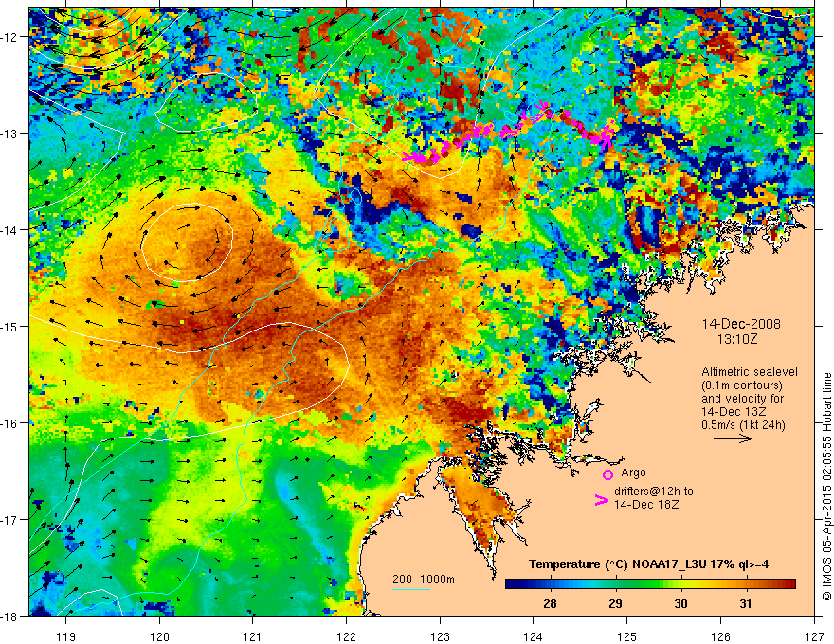Click the 30 tick label on colorbar
Image resolution: width=834 pixels, height=644 pixels.
coord(680,604)
